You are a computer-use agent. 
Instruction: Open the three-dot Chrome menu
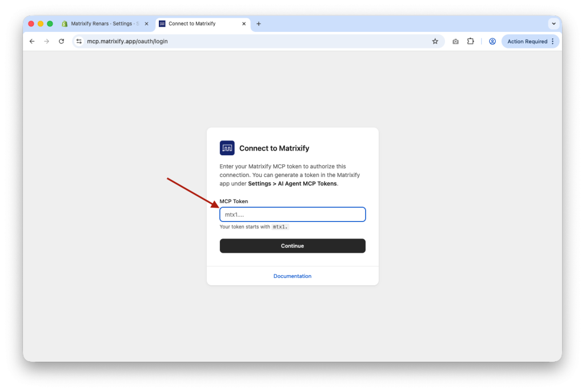point(552,41)
